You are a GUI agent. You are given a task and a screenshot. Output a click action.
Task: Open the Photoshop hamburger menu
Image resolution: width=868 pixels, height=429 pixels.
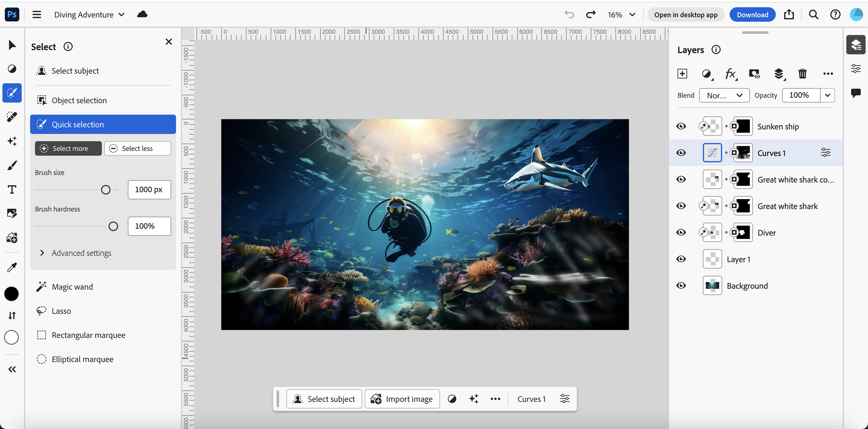37,14
